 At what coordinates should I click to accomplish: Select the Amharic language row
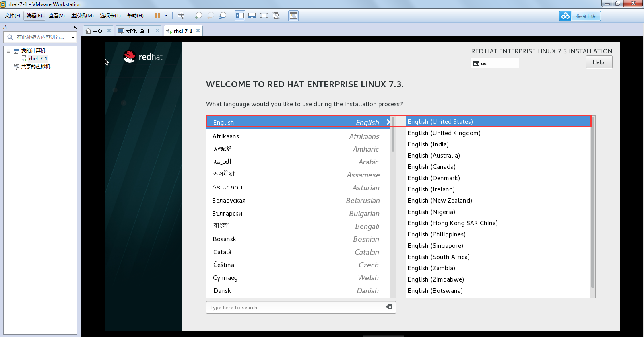click(x=298, y=149)
